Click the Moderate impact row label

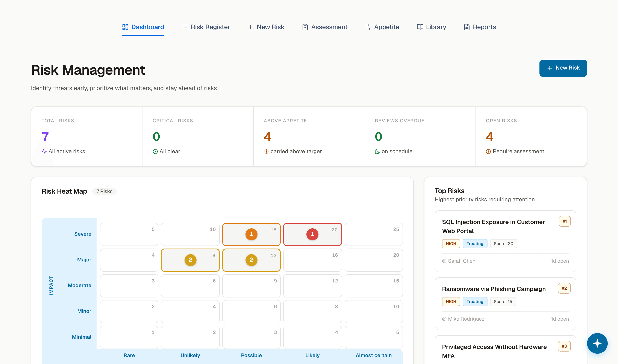coord(79,285)
